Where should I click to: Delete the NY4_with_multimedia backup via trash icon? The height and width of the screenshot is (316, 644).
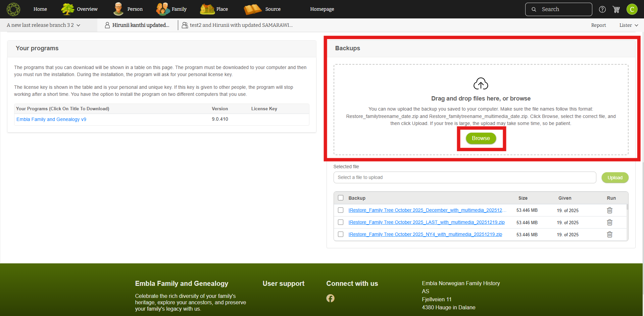click(x=609, y=235)
